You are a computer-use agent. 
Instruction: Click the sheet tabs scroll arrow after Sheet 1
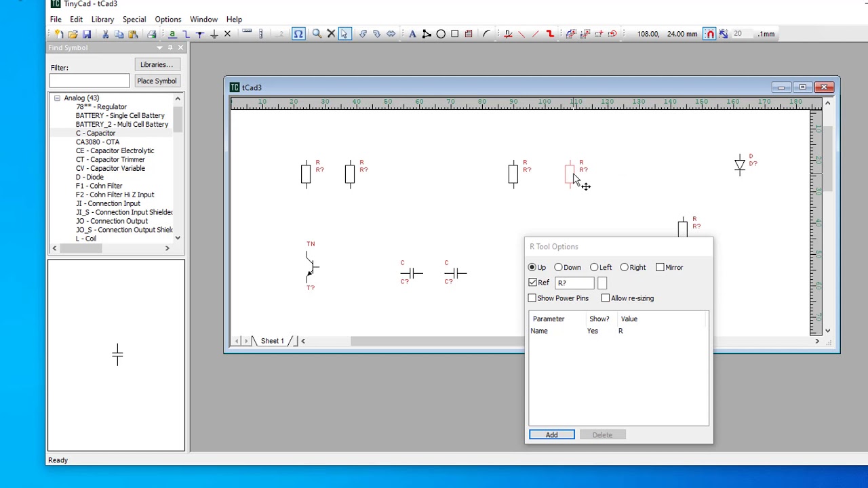click(x=303, y=341)
